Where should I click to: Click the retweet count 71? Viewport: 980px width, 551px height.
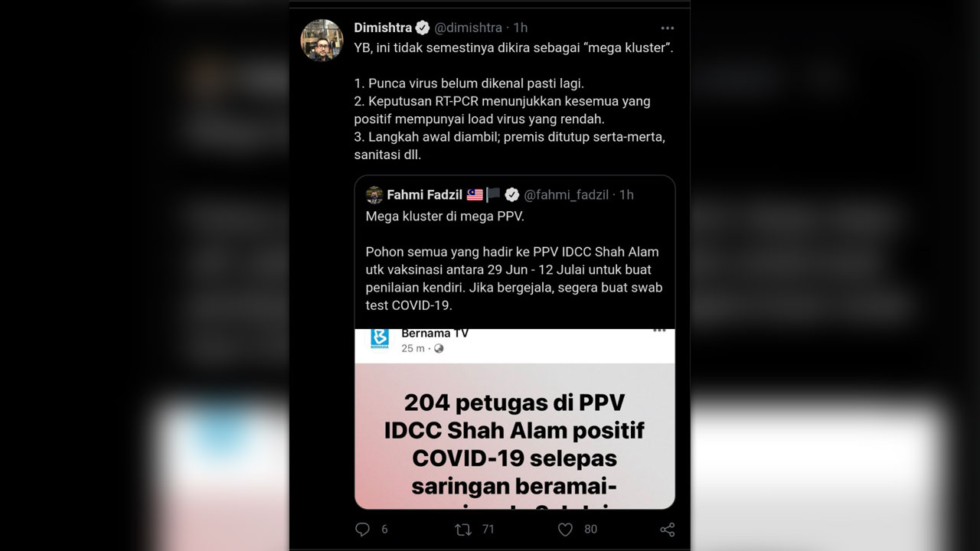click(x=488, y=529)
